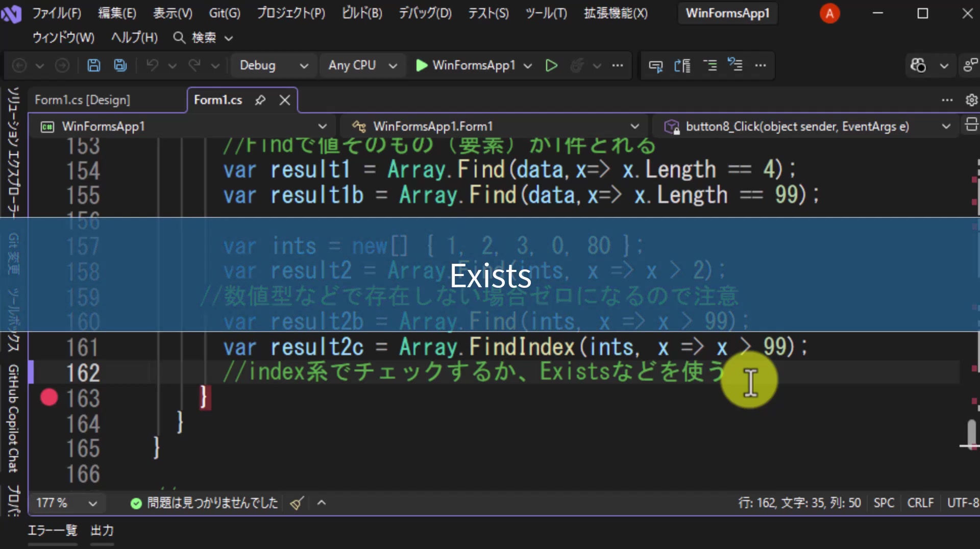Open the Git(G) menu
The image size is (980, 549).
pos(225,13)
